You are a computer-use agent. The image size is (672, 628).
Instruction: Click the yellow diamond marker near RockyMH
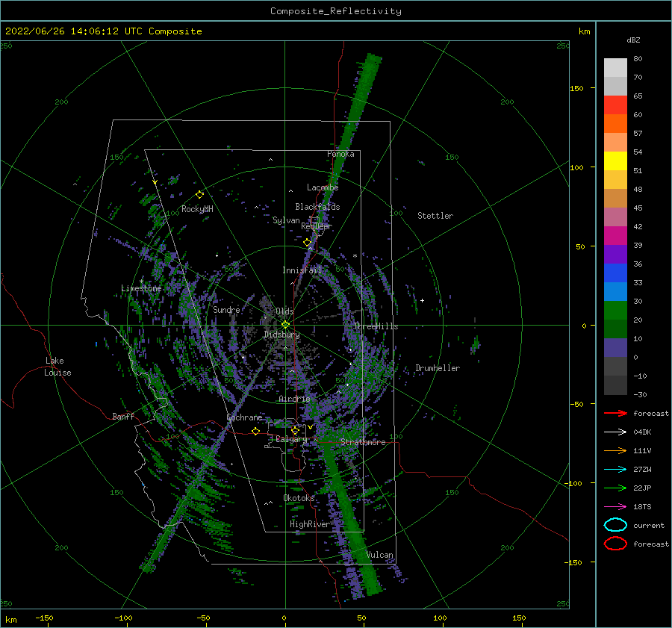click(199, 195)
